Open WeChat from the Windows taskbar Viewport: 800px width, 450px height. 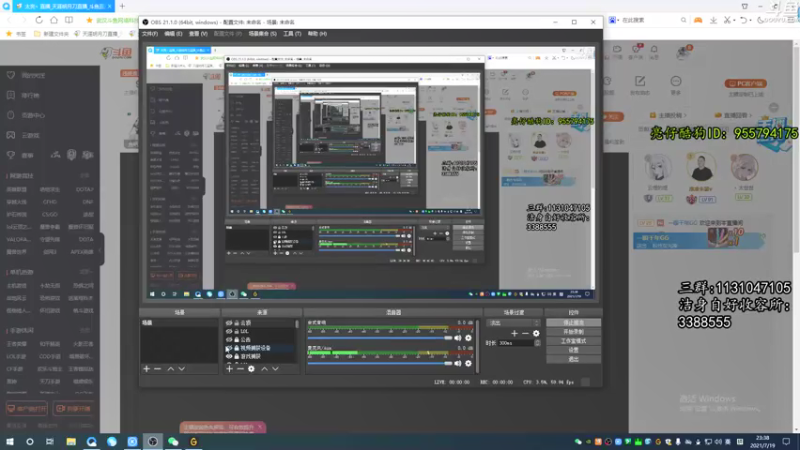[x=173, y=441]
